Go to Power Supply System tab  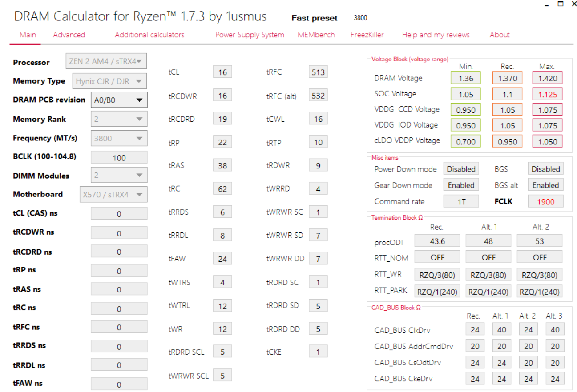pyautogui.click(x=250, y=35)
